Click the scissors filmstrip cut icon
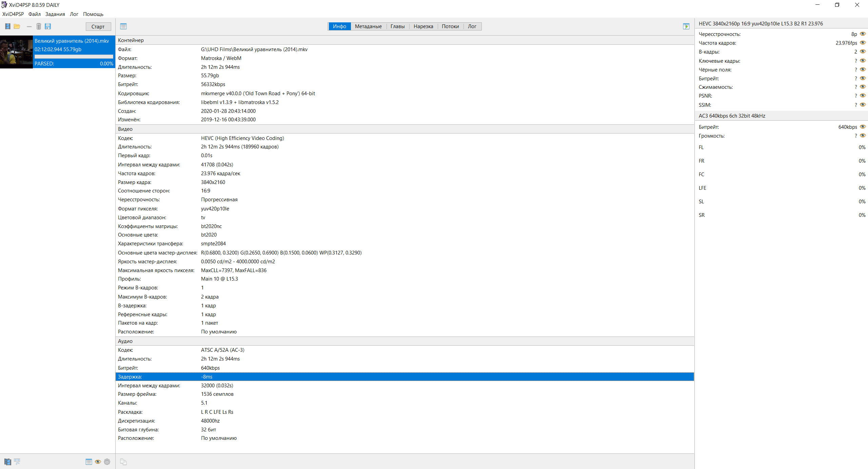This screenshot has width=868, height=469. pyautogui.click(x=17, y=462)
